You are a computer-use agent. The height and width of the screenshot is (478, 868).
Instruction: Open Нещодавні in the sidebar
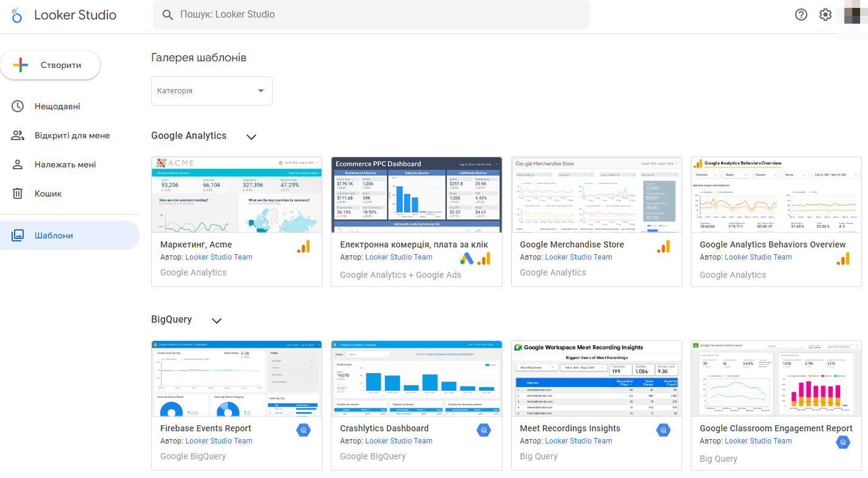[57, 106]
